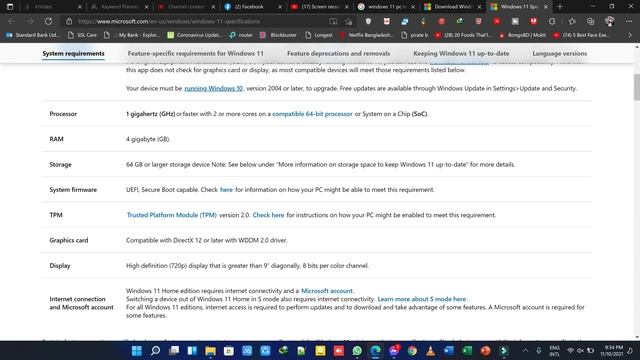Open Language versions section
The height and width of the screenshot is (360, 640).
pyautogui.click(x=560, y=53)
